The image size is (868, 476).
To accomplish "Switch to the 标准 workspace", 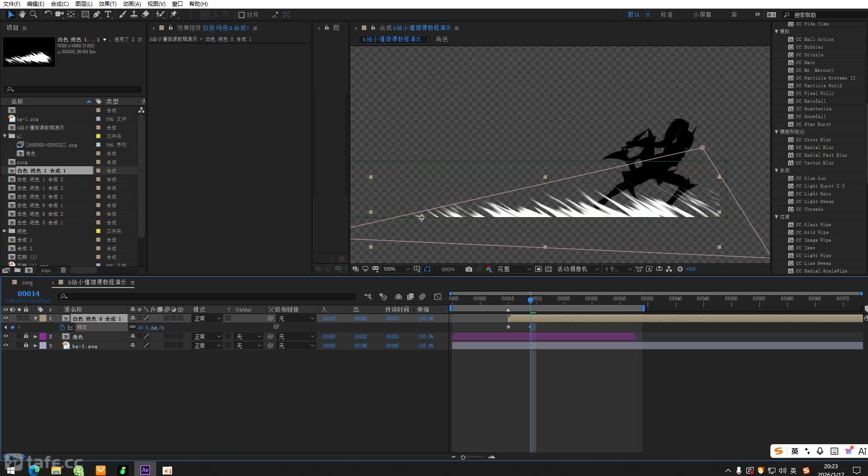I will tap(666, 15).
